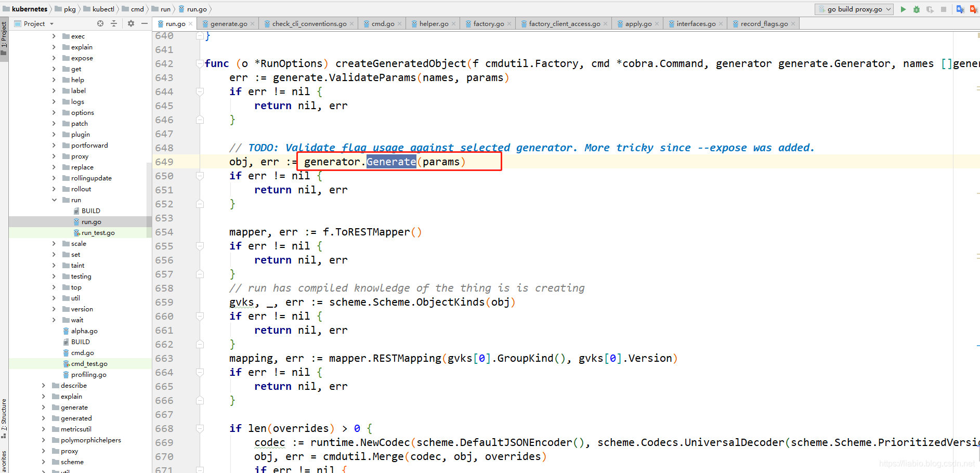980x473 pixels.
Task: Open the blue Google Translate icon
Action: point(960,9)
